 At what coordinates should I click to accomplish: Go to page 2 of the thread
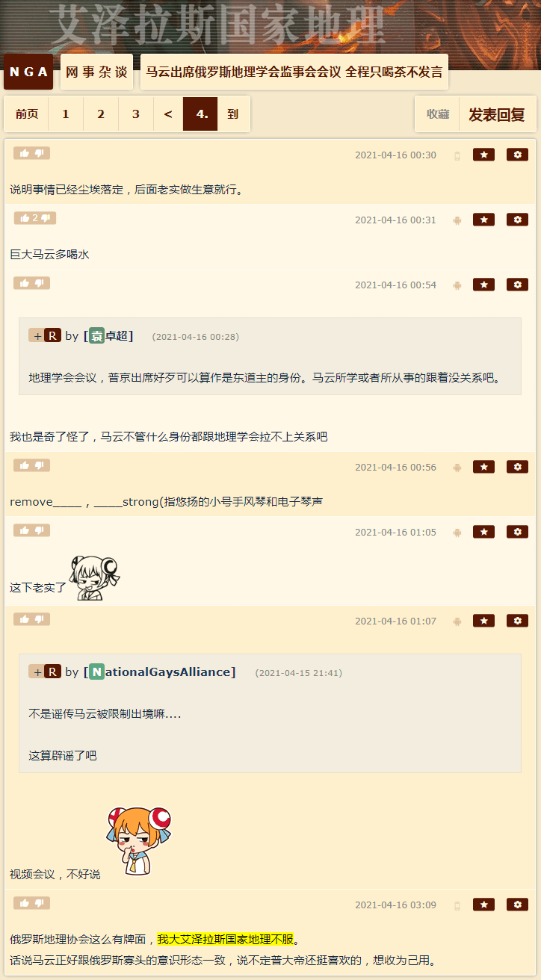[x=101, y=114]
